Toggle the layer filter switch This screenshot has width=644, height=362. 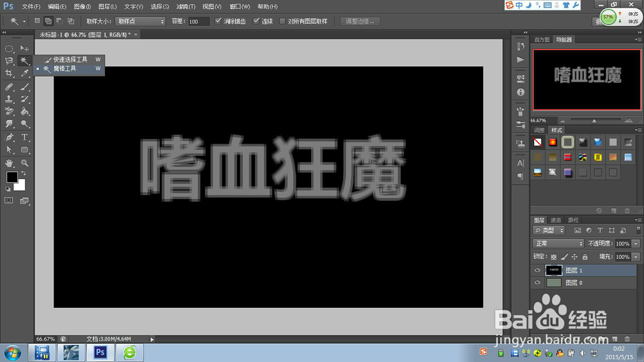pos(638,230)
